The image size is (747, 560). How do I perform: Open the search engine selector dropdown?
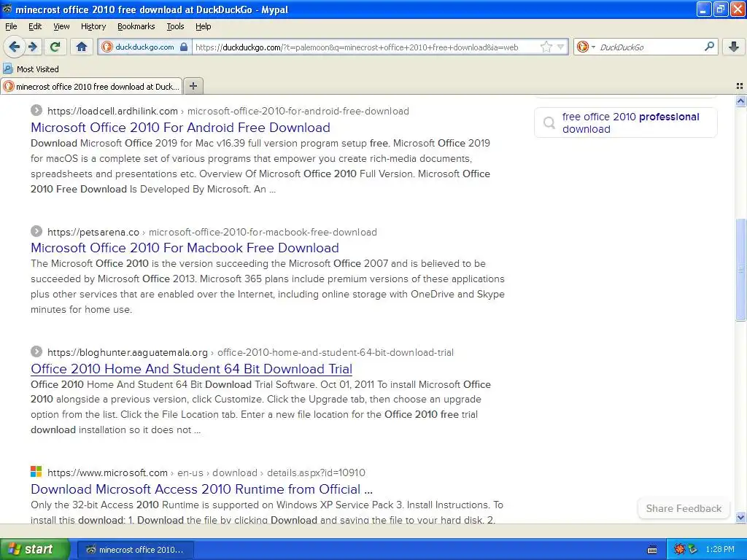pos(586,47)
